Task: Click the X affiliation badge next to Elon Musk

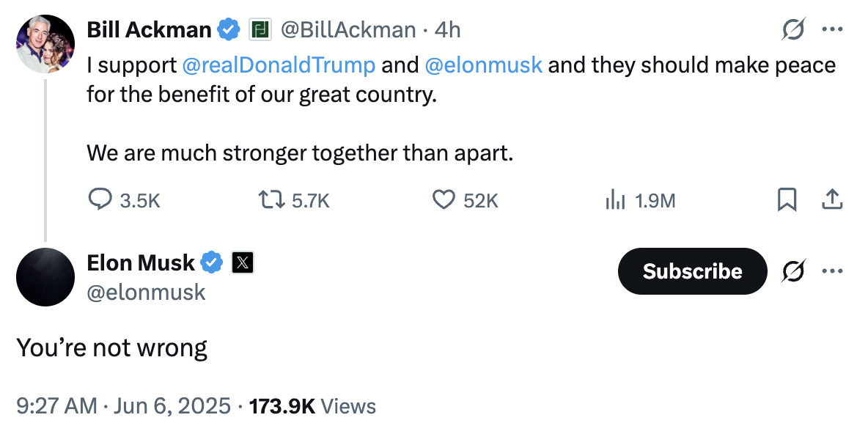Action: (242, 262)
